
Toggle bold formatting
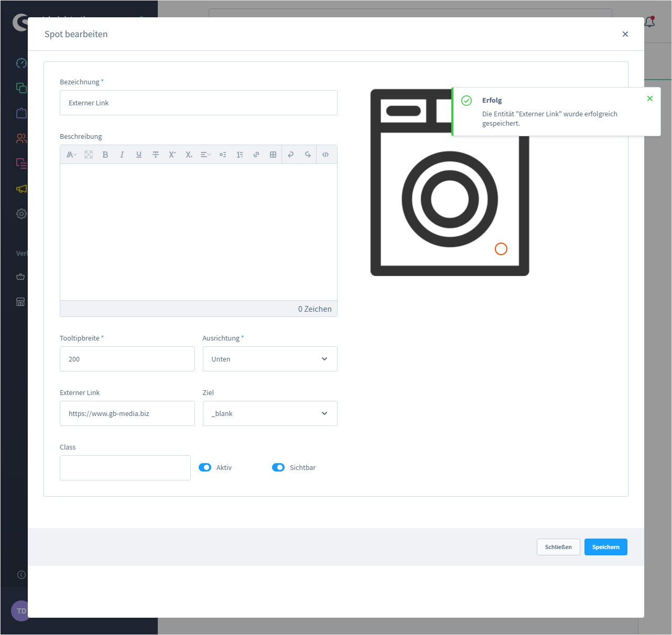point(105,155)
